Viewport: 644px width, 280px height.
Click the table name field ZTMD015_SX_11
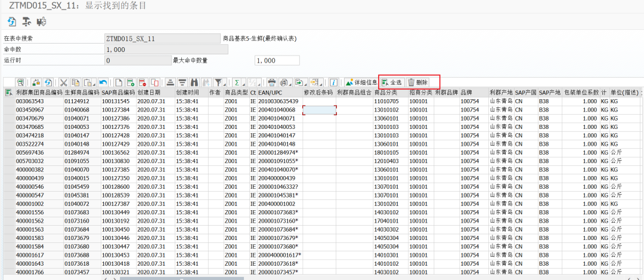163,39
